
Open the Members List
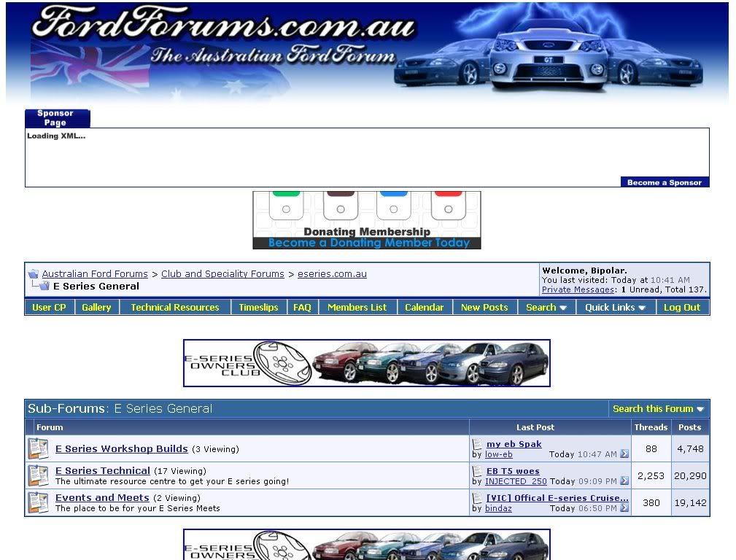pyautogui.click(x=357, y=308)
